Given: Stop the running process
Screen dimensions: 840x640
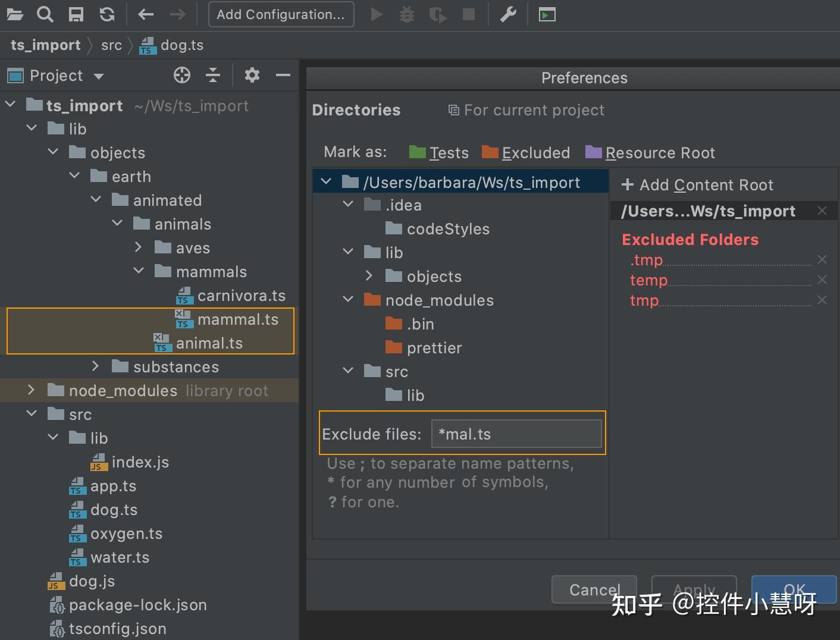Looking at the screenshot, I should click(x=469, y=14).
